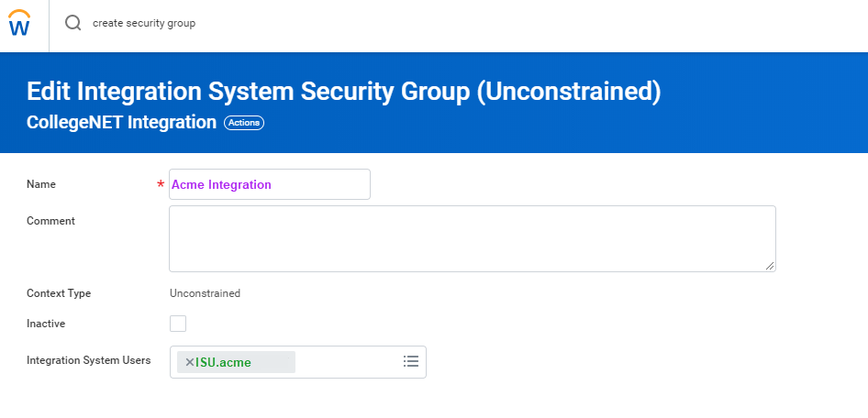Click the Workday logo home icon
The image size is (868, 418).
[19, 24]
